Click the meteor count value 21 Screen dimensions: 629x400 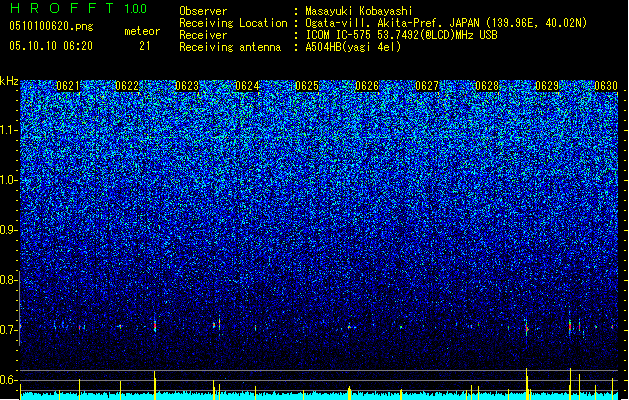point(145,46)
